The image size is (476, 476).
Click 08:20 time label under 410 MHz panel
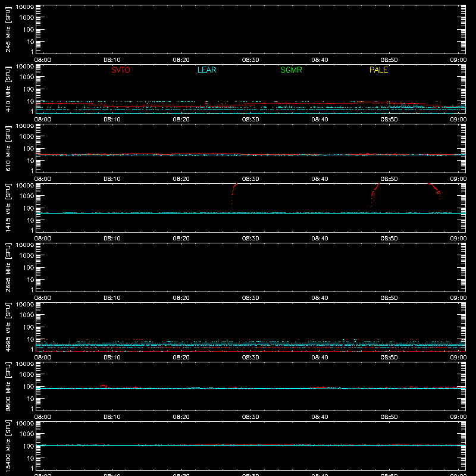coord(181,120)
